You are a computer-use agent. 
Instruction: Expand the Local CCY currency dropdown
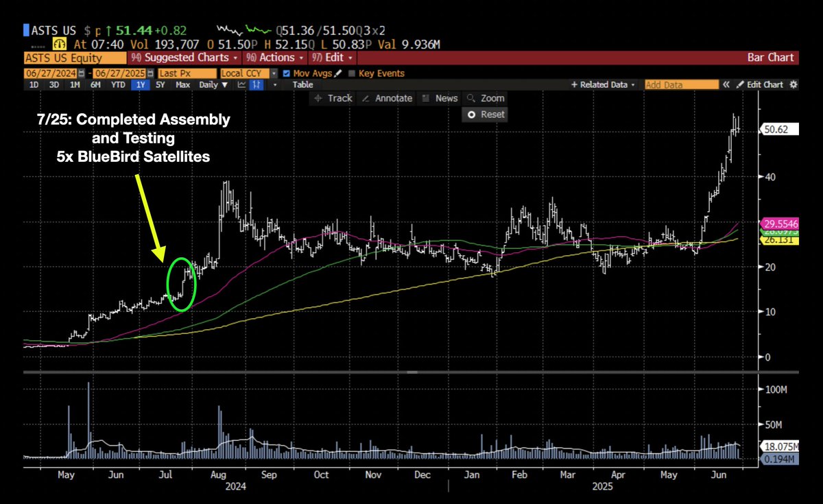tap(274, 73)
